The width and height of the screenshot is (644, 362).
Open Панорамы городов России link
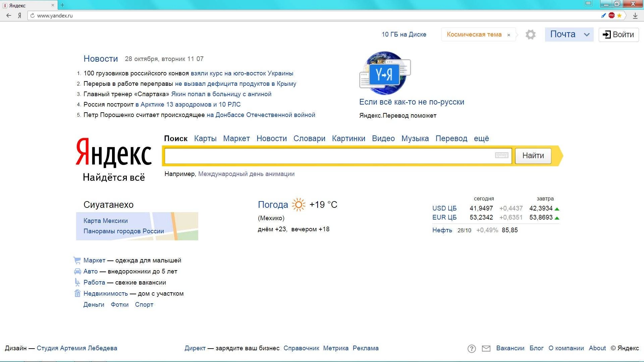(x=123, y=231)
